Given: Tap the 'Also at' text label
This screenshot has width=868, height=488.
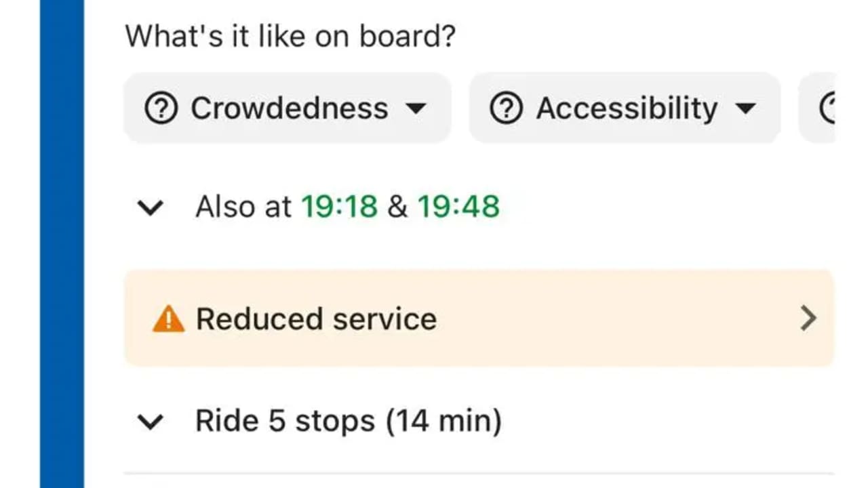Looking at the screenshot, I should tap(243, 207).
